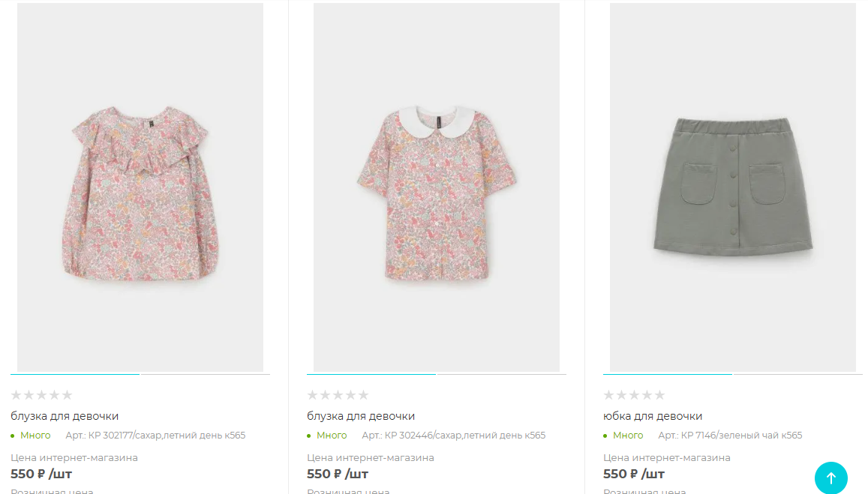Screen dimensions: 868x494
Task: Open the green skirt product photo
Action: 732,187
